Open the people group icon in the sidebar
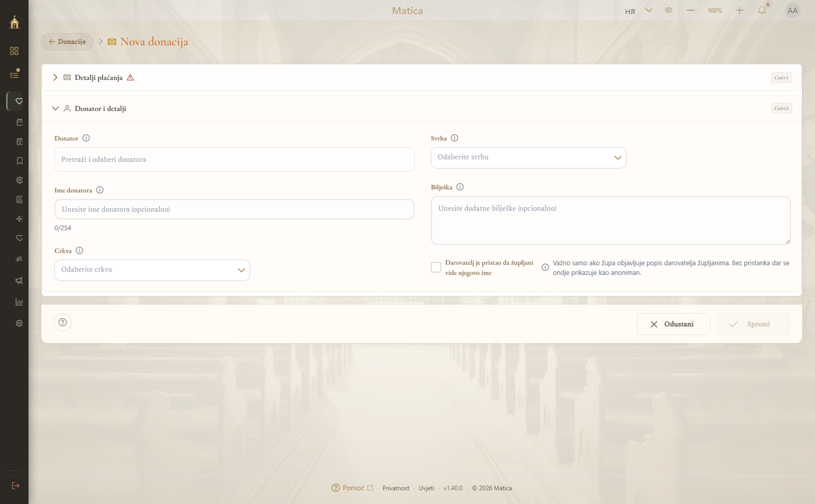The width and height of the screenshot is (815, 504). [x=19, y=259]
